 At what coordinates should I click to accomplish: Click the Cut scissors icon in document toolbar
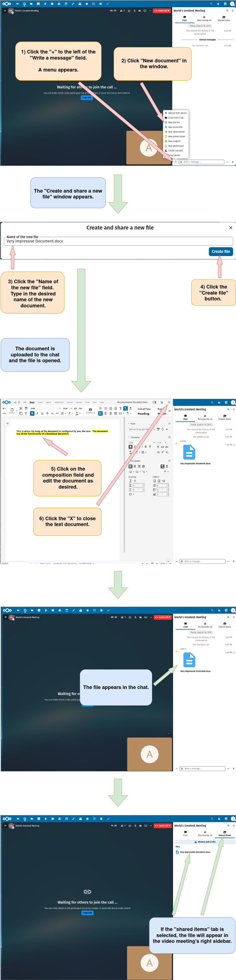[x=21, y=408]
